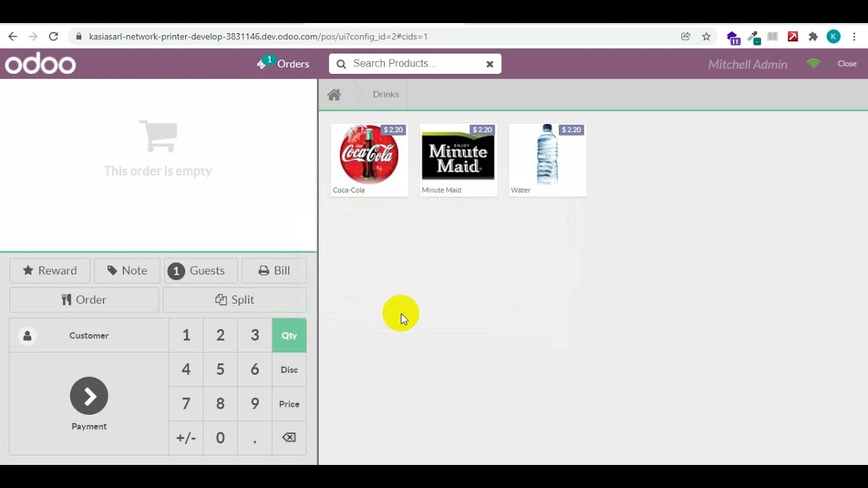Print the Bill

(x=274, y=270)
